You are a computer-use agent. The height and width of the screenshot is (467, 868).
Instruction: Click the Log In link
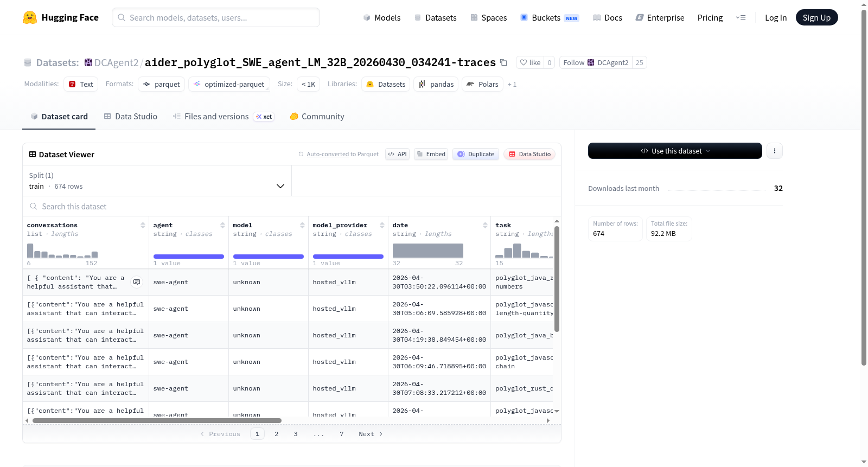(776, 17)
